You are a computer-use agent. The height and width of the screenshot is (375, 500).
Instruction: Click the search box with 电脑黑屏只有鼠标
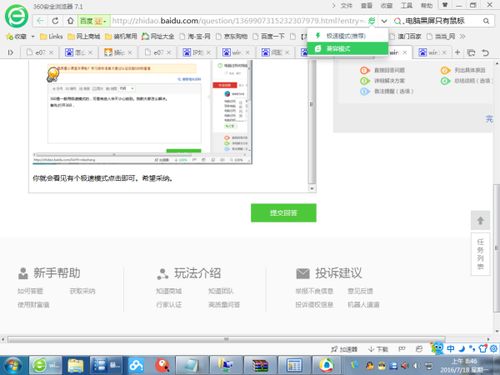(x=435, y=21)
